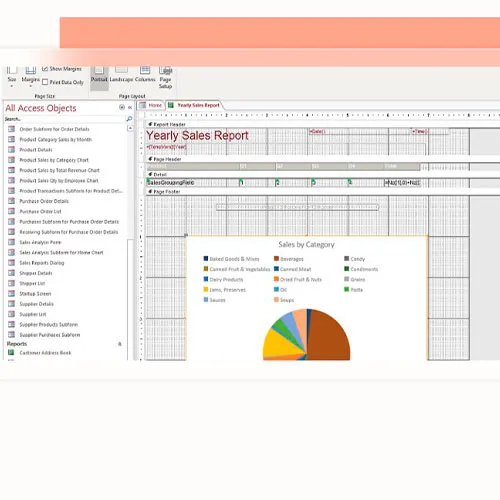Click the navigation pane Search field
Screen dimensions: 500x500
click(65, 119)
